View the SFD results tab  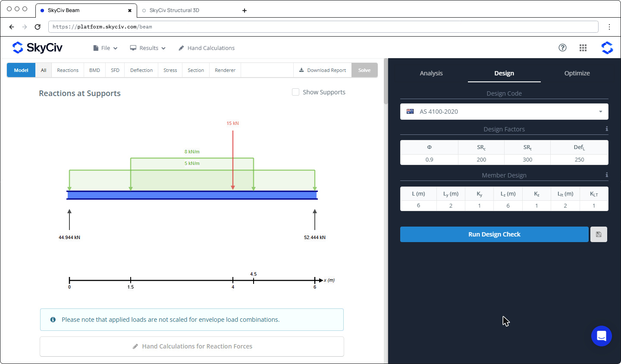[x=115, y=70]
